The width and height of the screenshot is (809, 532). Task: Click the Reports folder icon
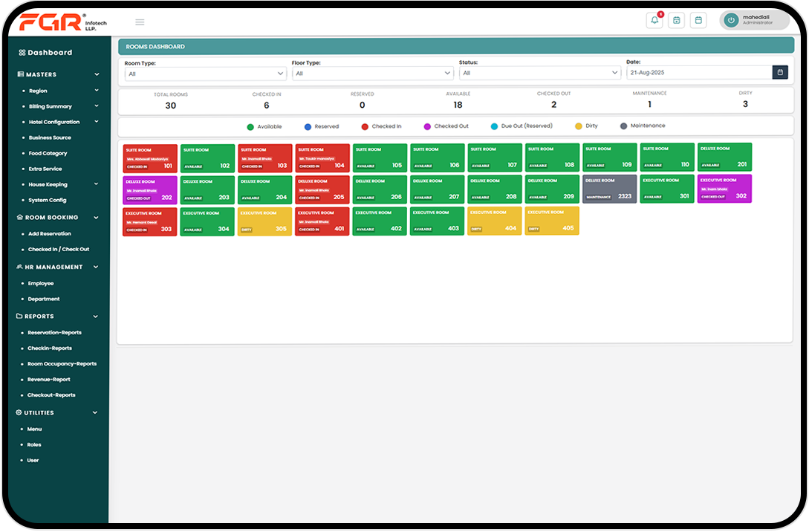[x=19, y=317]
